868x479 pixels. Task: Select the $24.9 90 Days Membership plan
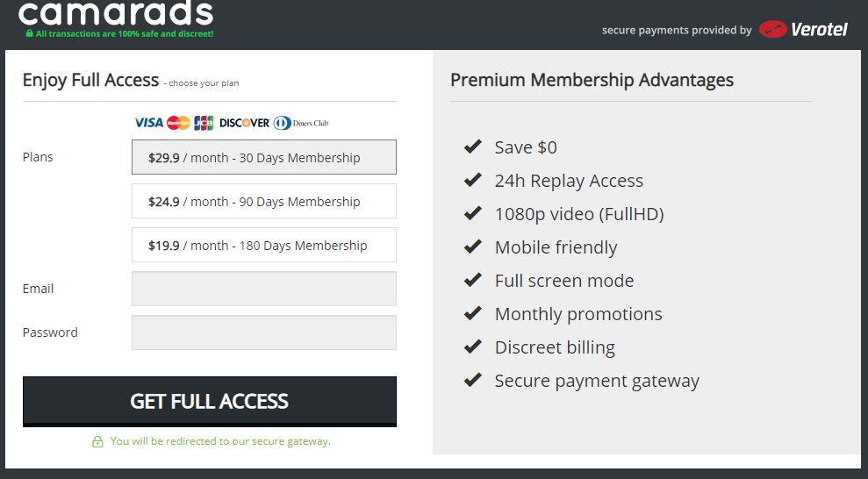[264, 201]
